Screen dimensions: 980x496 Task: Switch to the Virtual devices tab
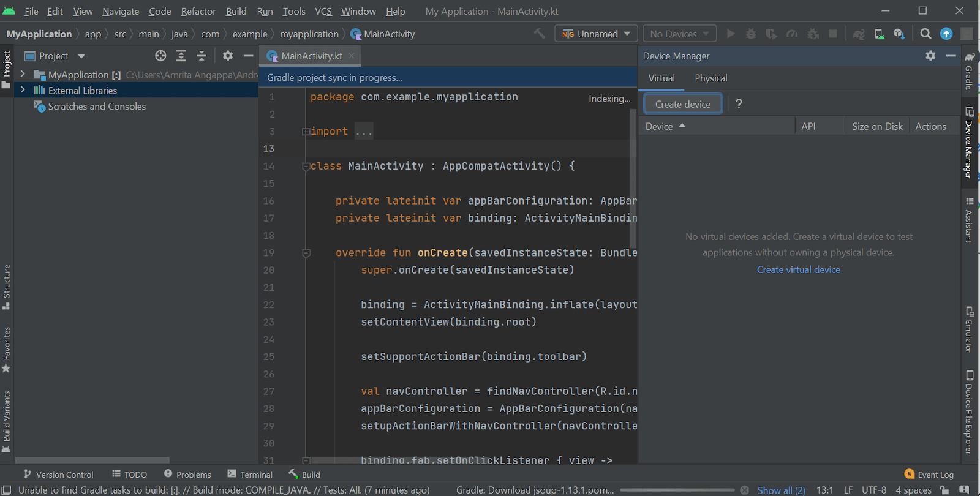[x=661, y=78]
